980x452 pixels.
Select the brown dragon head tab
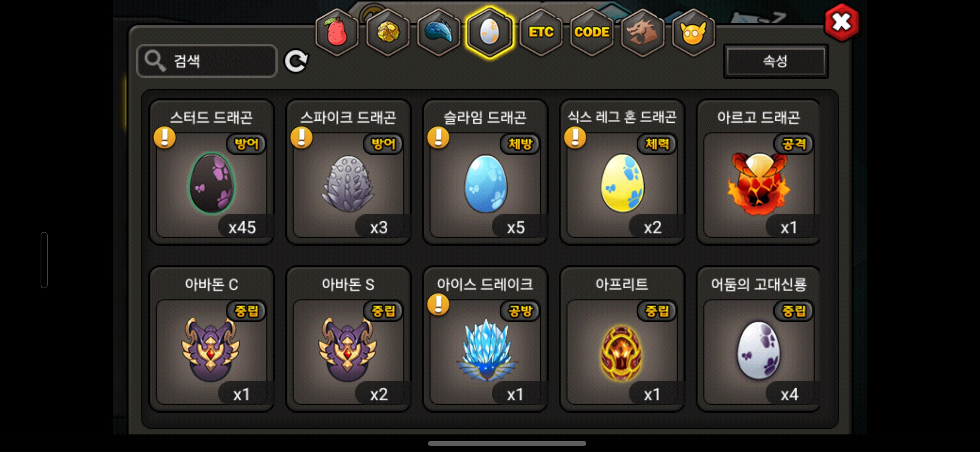coord(642,33)
